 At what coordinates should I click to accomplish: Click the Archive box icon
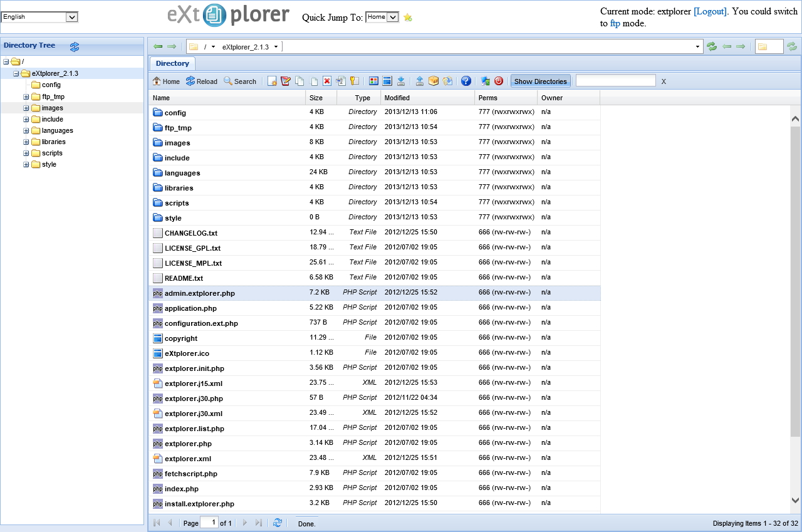[434, 81]
